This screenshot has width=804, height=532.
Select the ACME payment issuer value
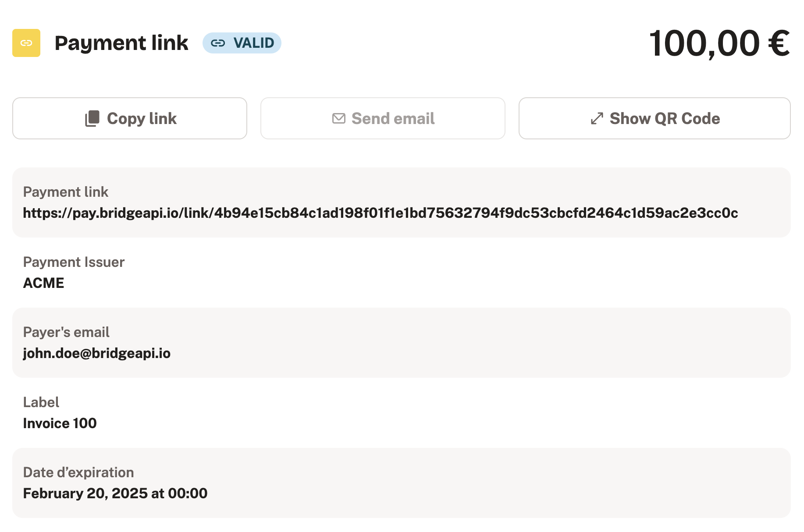click(x=44, y=283)
